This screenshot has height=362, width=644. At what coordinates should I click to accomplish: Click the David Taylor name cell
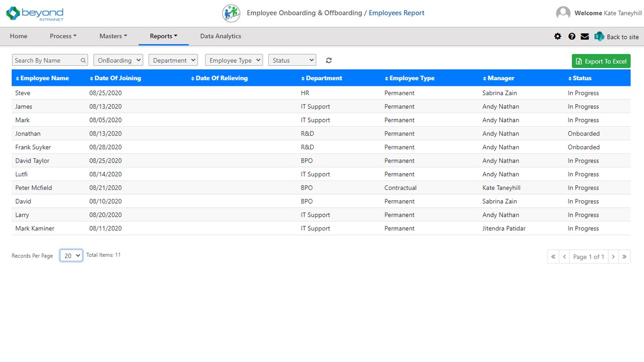point(32,161)
